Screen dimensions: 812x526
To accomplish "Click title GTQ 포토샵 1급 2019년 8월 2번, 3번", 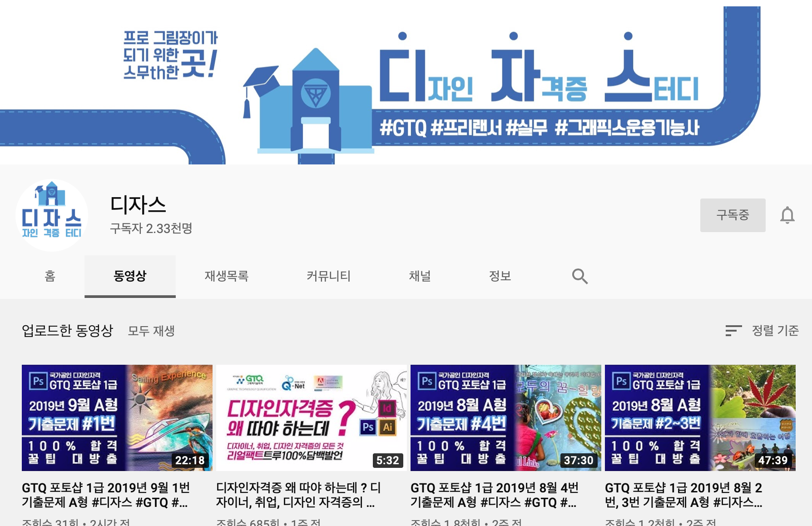I will (x=683, y=495).
